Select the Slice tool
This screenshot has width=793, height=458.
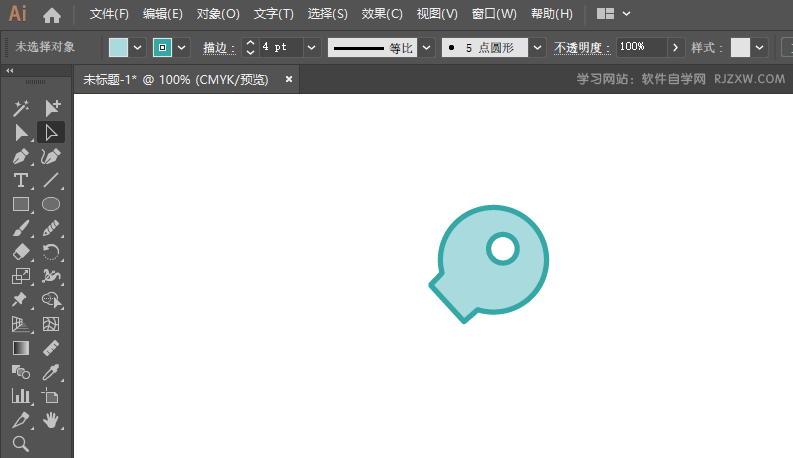coord(21,420)
